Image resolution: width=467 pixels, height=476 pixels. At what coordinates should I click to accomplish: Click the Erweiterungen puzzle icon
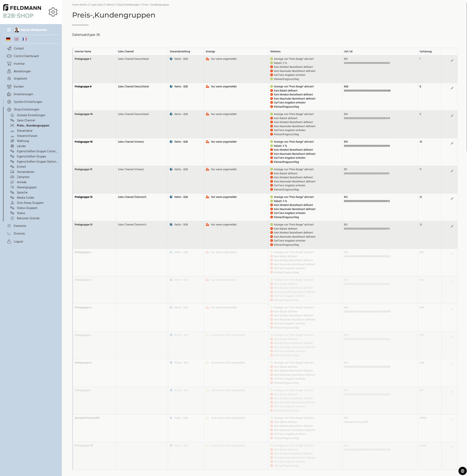pos(9,94)
